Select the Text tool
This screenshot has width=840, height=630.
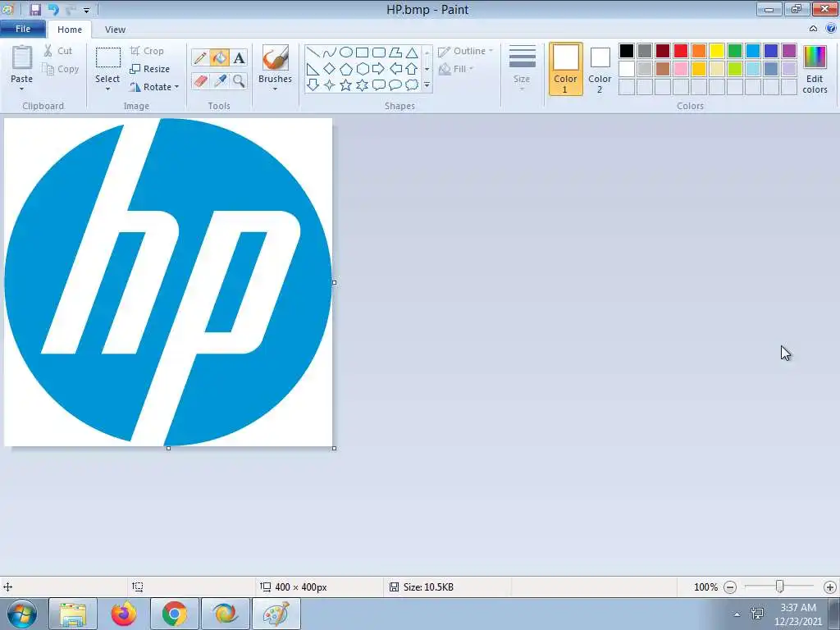239,57
